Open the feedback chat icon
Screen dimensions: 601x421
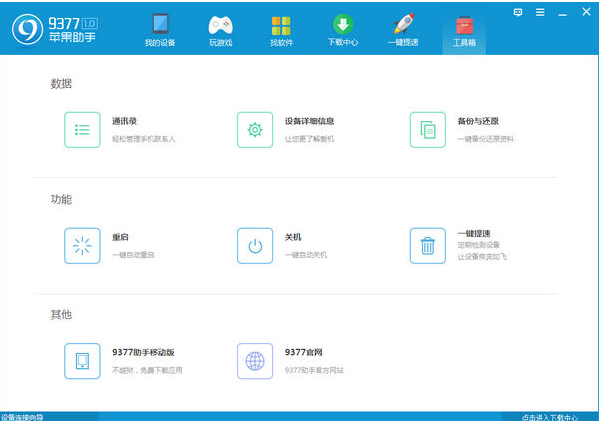[x=518, y=12]
